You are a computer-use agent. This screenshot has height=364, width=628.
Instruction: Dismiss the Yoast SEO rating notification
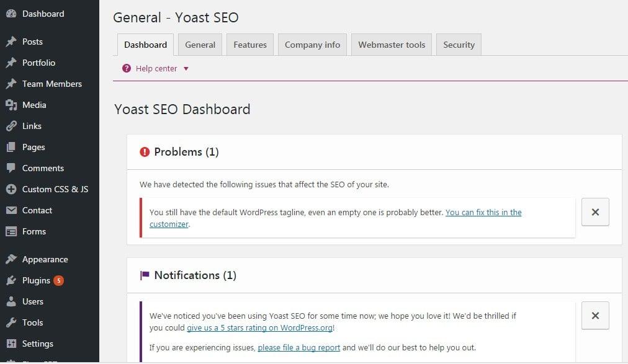[594, 316]
